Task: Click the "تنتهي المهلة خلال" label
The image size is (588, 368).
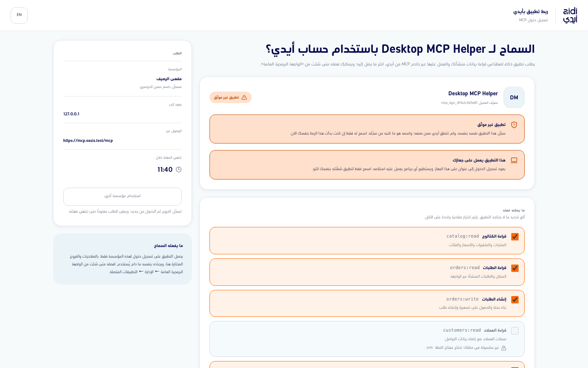Action: pyautogui.click(x=169, y=158)
